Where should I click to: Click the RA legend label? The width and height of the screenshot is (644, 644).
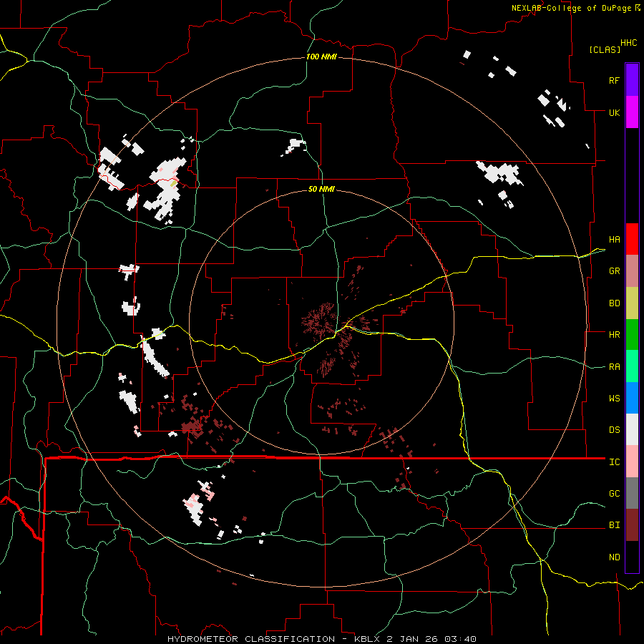(x=615, y=367)
